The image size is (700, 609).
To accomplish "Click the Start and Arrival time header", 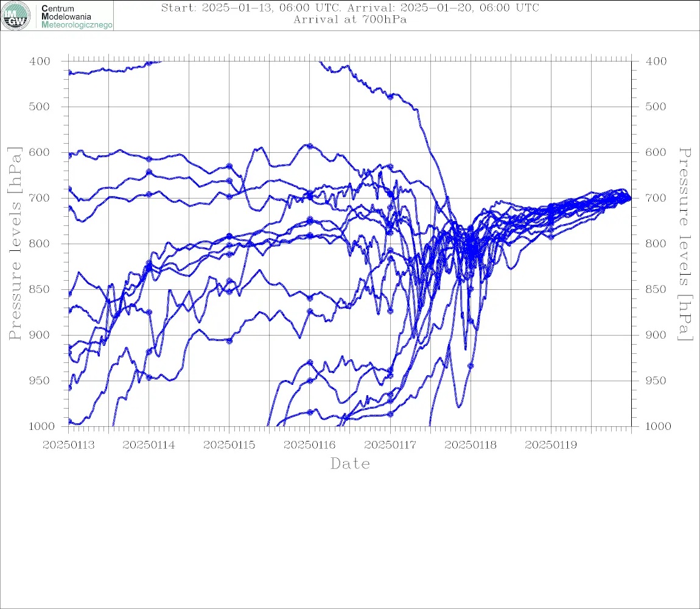I will pos(350,7).
